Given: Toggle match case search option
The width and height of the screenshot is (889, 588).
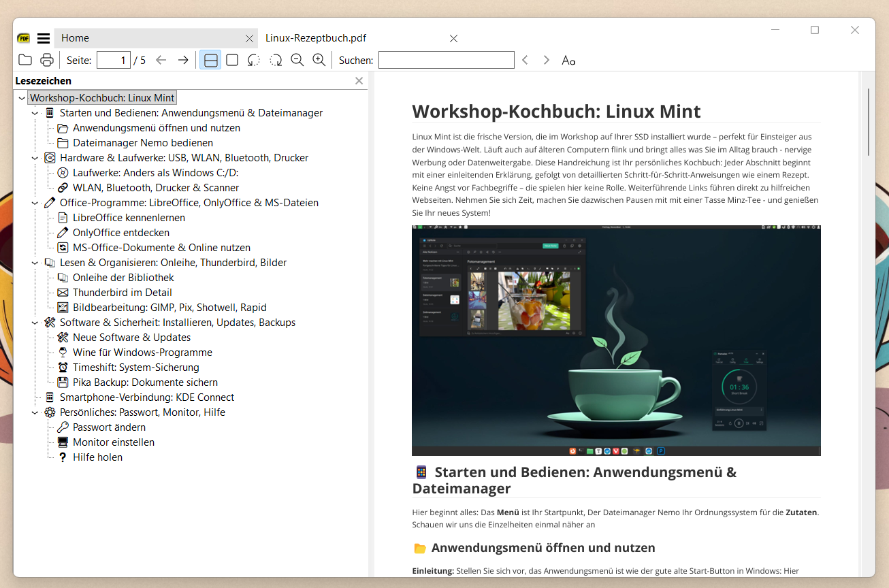Looking at the screenshot, I should 568,60.
